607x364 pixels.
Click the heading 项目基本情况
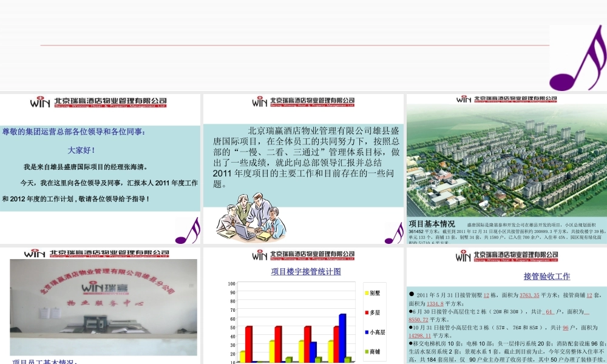(432, 224)
